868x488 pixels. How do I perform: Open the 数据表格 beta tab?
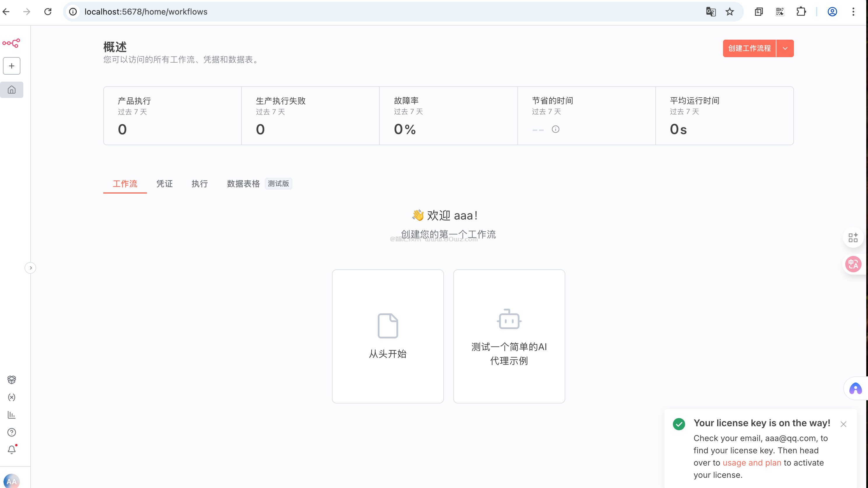coord(243,184)
